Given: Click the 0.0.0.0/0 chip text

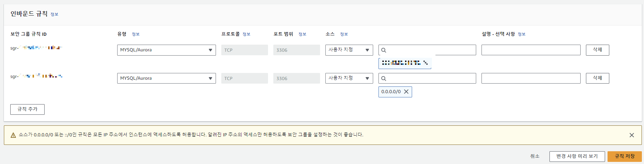Looking at the screenshot, I should coord(391,92).
